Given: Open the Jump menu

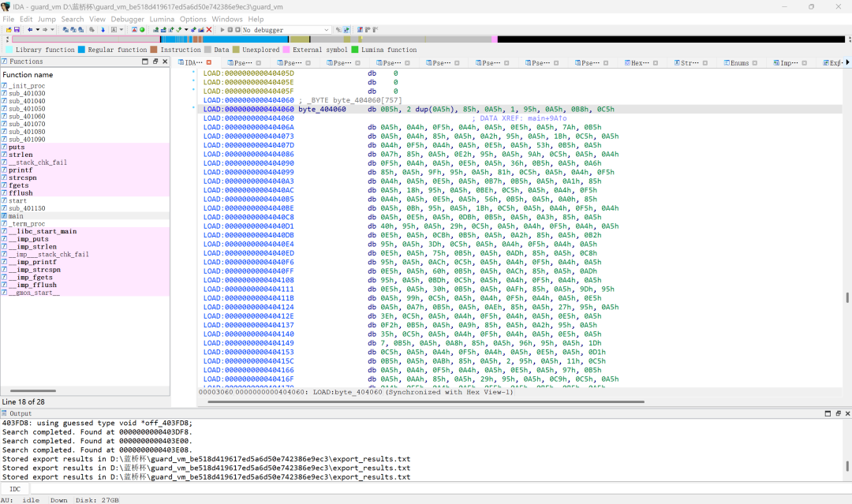Looking at the screenshot, I should (x=47, y=19).
